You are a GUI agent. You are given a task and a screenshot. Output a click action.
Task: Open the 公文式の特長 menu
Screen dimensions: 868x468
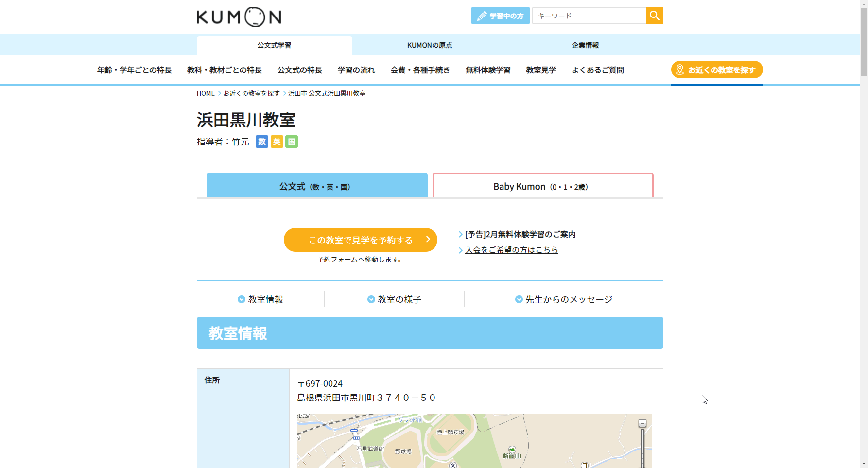point(300,70)
